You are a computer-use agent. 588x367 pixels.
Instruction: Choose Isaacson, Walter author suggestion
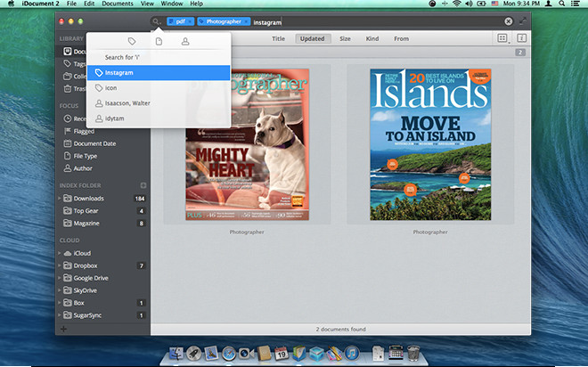tap(159, 103)
